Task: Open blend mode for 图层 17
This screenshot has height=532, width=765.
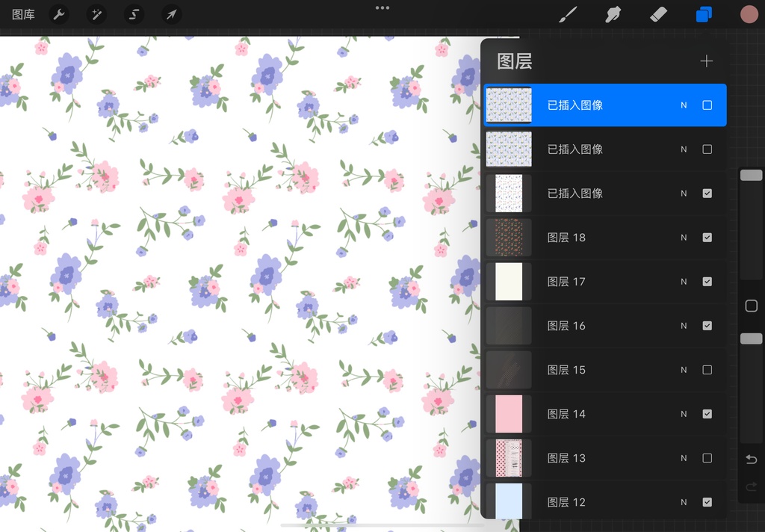Action: (683, 281)
